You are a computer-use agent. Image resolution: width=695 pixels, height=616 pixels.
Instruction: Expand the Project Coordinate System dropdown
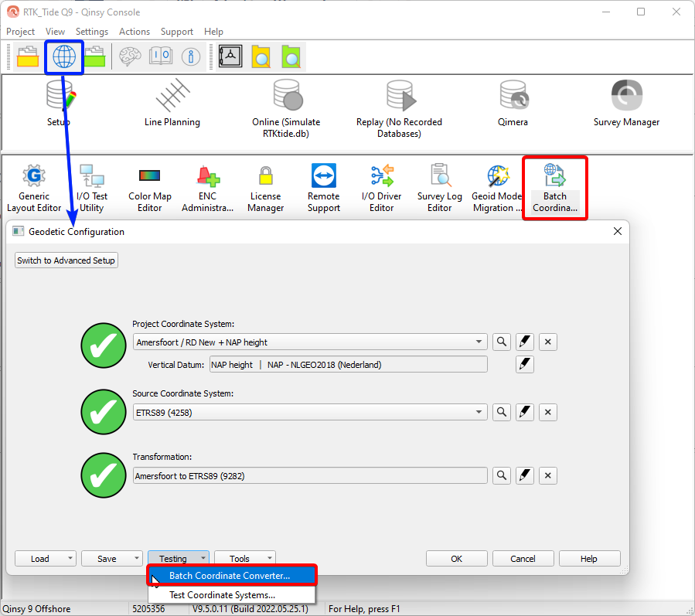[479, 342]
